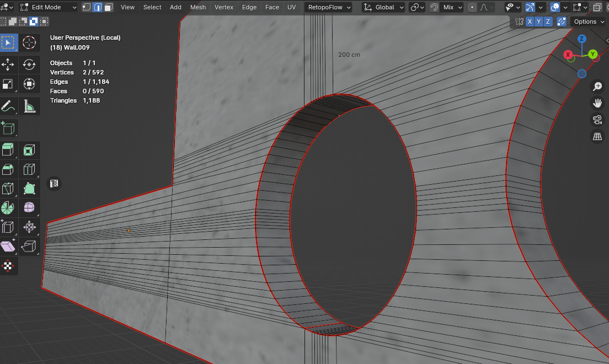The height and width of the screenshot is (364, 609).
Task: Enable edge select mode
Action: (98, 7)
